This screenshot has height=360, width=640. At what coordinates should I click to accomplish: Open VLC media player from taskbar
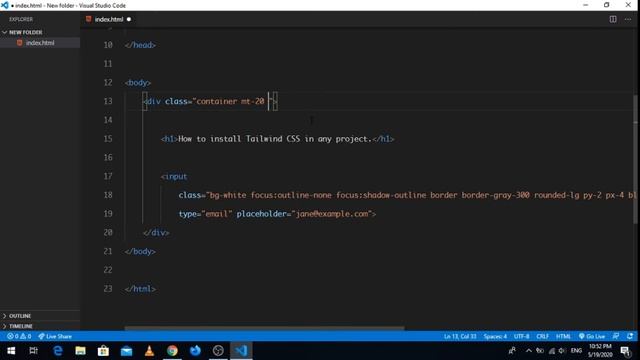(149, 351)
